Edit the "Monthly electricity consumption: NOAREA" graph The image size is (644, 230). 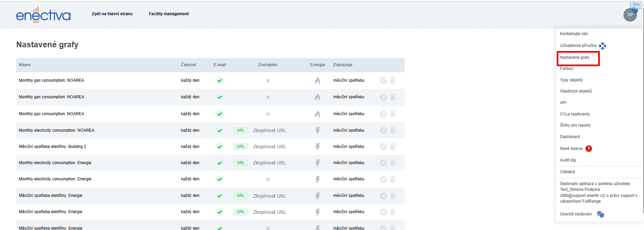[383, 130]
